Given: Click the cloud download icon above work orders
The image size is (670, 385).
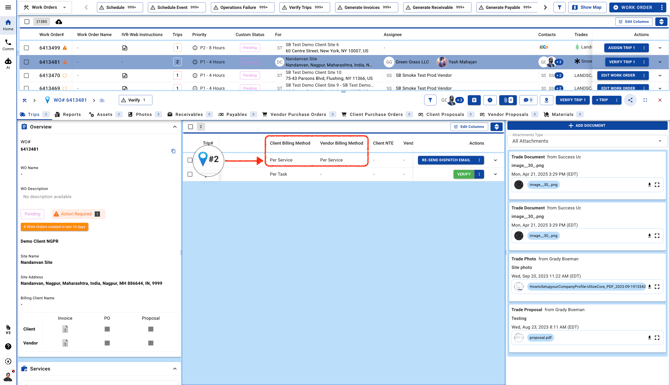Looking at the screenshot, I should coord(59,22).
